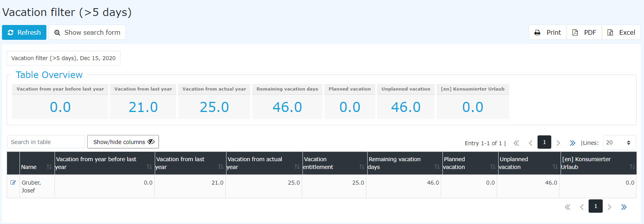Open the Lines per page dropdown

619,142
